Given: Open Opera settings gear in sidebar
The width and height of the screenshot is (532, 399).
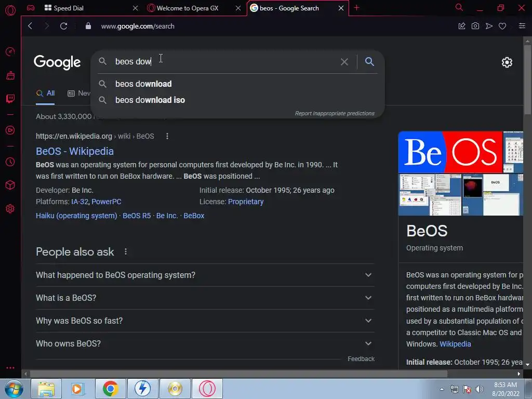Looking at the screenshot, I should (x=10, y=208).
